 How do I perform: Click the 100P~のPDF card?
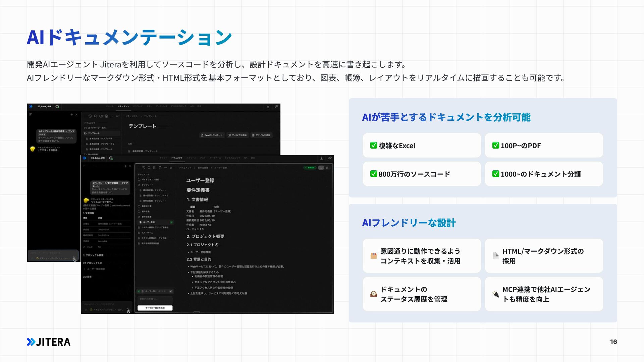pyautogui.click(x=544, y=145)
